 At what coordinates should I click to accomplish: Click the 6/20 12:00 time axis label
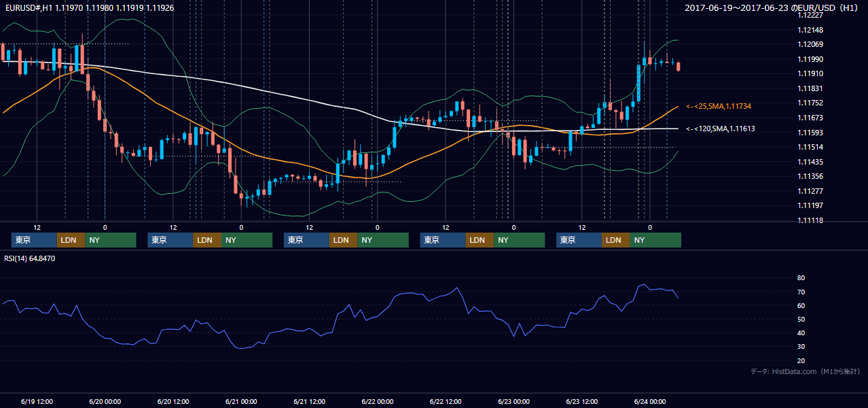(173, 401)
